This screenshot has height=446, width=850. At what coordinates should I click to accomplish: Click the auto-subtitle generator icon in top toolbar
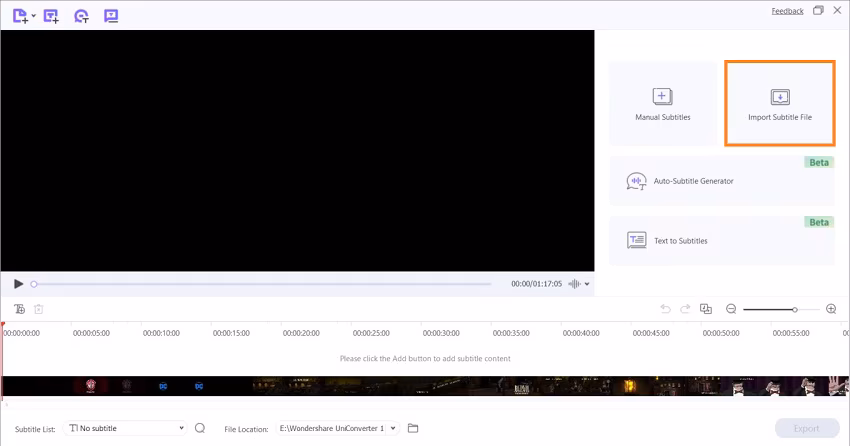[81, 16]
